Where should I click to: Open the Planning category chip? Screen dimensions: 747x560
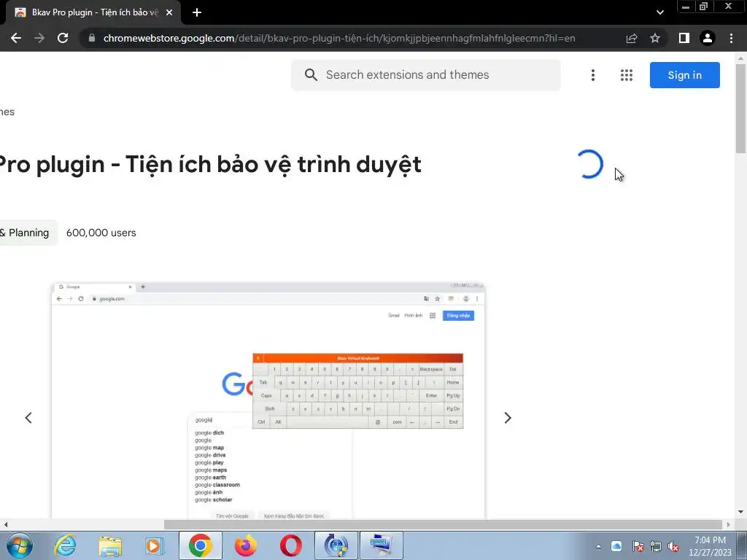(28, 233)
